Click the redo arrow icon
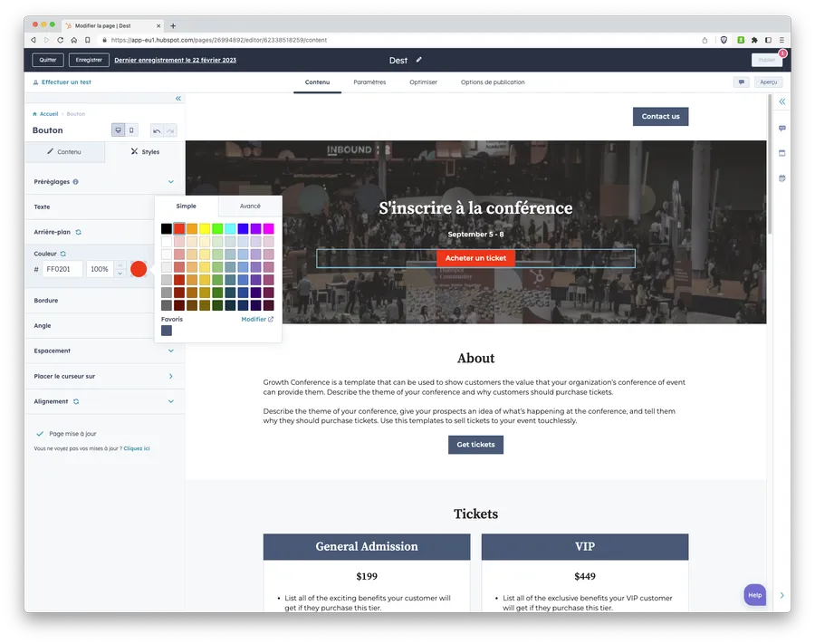Viewport: 815px width, 644px height. coord(169,130)
